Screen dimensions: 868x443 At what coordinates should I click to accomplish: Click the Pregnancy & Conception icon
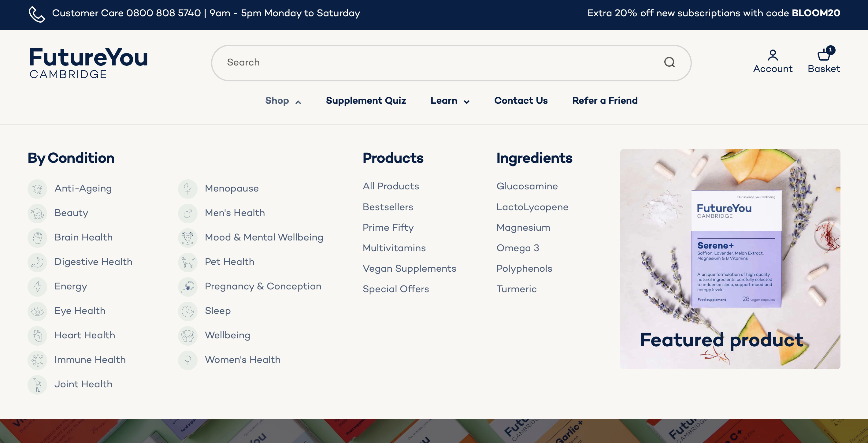tap(188, 287)
